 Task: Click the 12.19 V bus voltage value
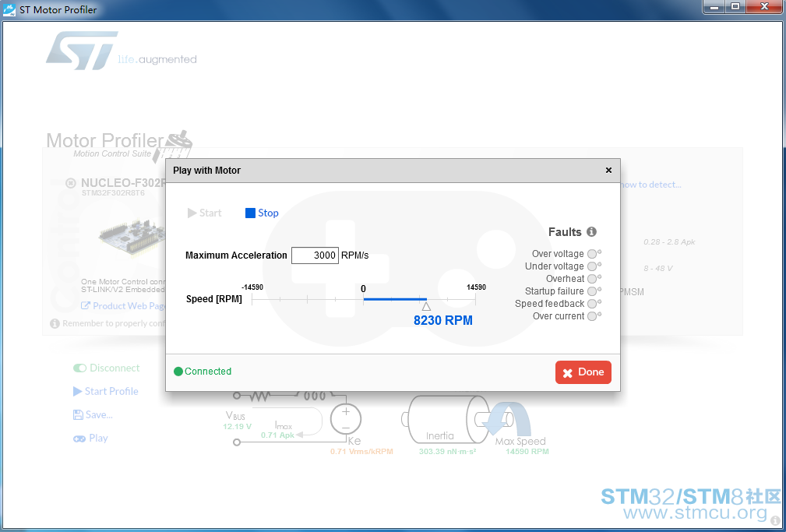[237, 427]
